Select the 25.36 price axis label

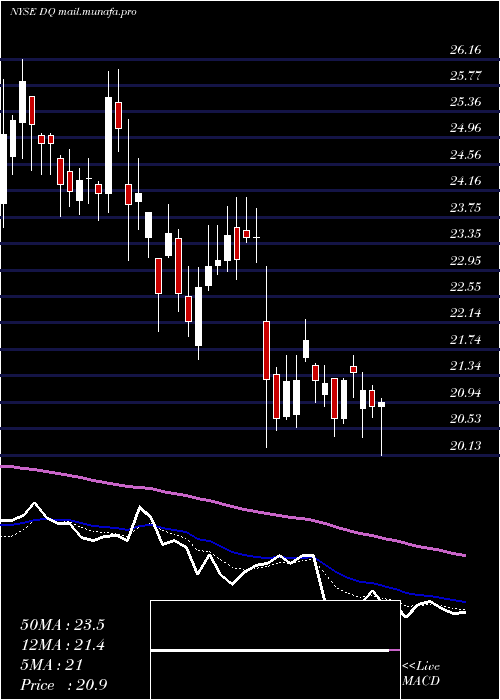click(466, 102)
